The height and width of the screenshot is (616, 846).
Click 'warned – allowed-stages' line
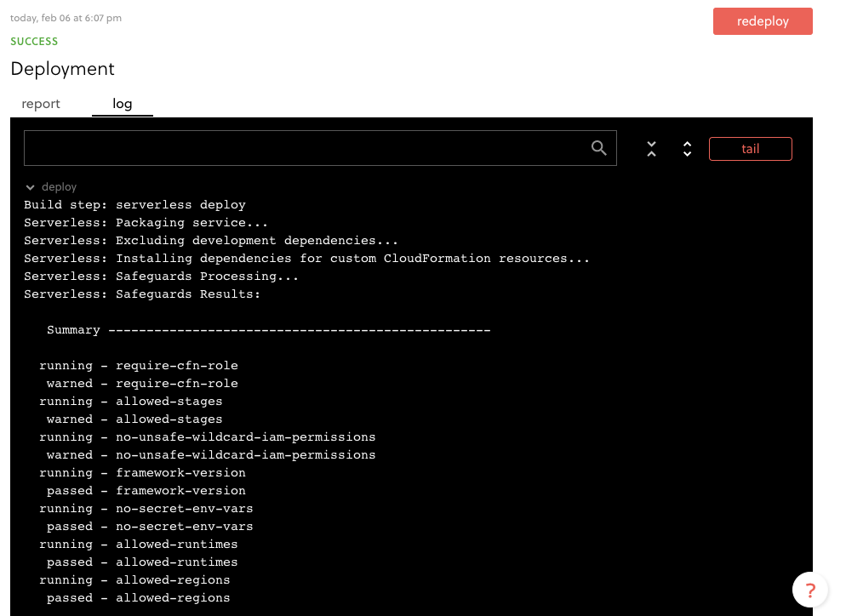point(134,419)
